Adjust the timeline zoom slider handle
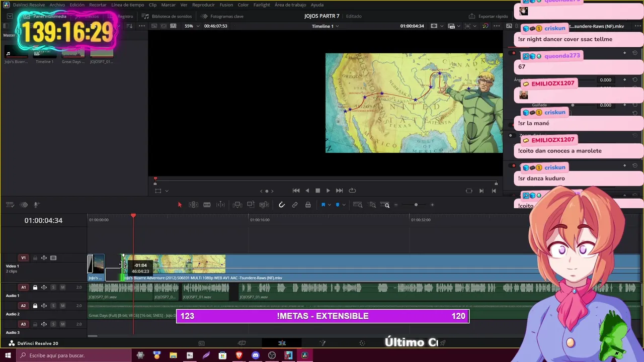 point(416,205)
